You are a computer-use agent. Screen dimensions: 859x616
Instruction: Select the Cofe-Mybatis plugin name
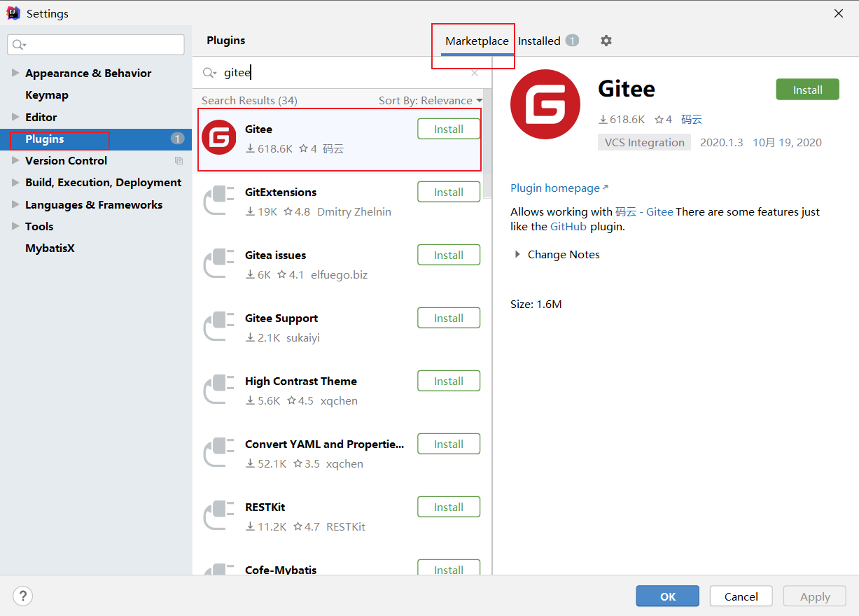[x=281, y=570]
